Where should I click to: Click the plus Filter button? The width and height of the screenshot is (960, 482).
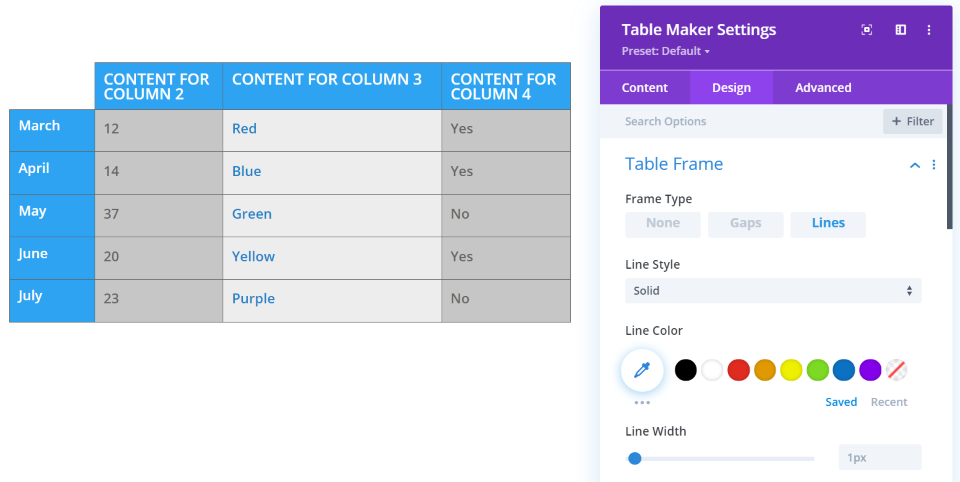912,122
